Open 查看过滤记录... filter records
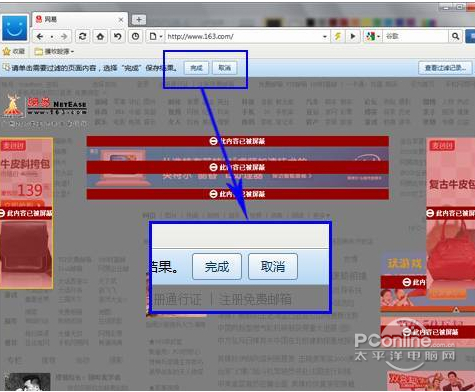 point(445,68)
